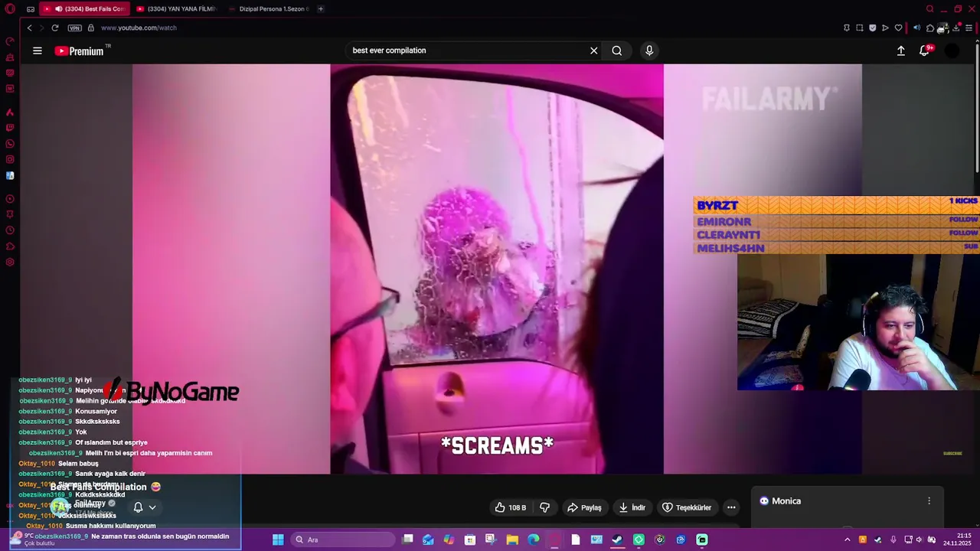Open the sidebar history clock icon
980x551 pixels.
pyautogui.click(x=10, y=230)
